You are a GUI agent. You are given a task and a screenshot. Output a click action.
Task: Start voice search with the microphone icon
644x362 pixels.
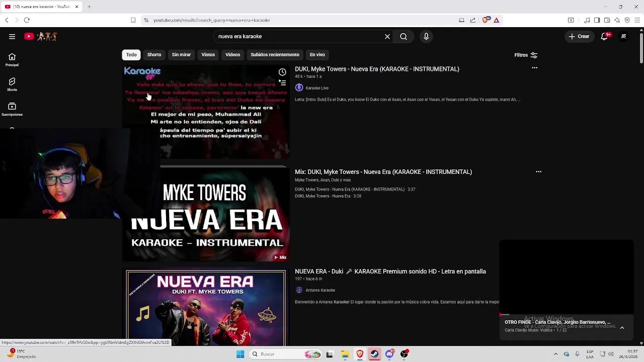(x=426, y=36)
